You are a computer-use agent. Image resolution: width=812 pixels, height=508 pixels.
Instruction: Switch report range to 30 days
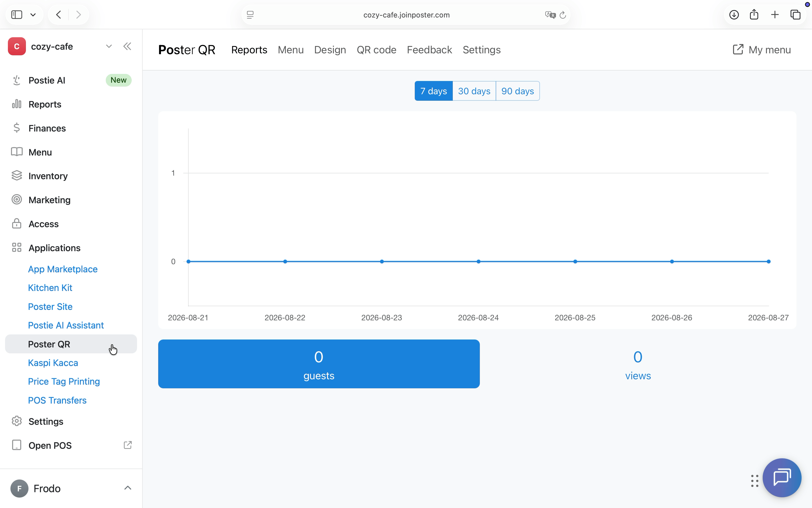point(474,91)
